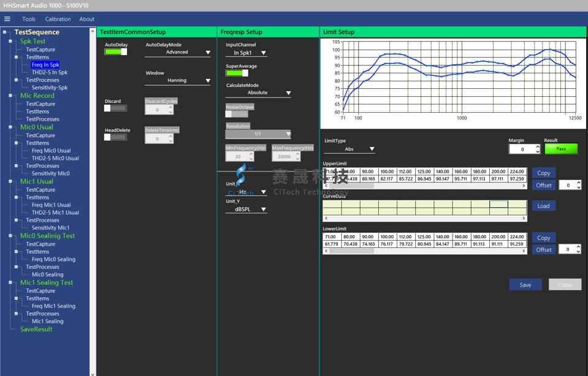Collapse the Mic Record tree node
Screen dimensions: 588x376
point(10,96)
